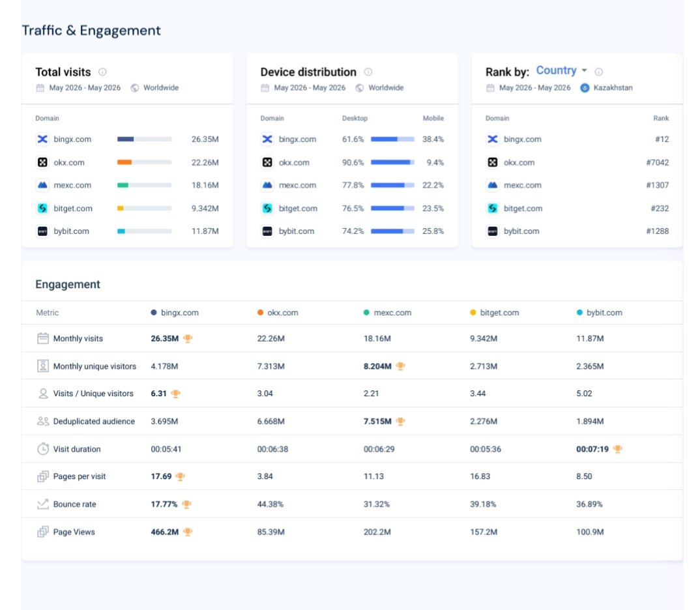Image resolution: width=700 pixels, height=610 pixels.
Task: Click the bybit.com logo in Rank by card
Action: point(492,231)
